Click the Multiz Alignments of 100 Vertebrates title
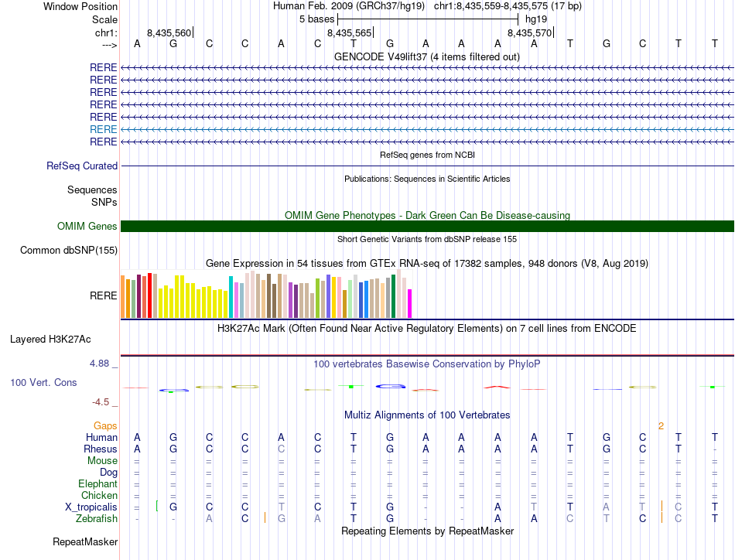The image size is (735, 560). tap(426, 415)
